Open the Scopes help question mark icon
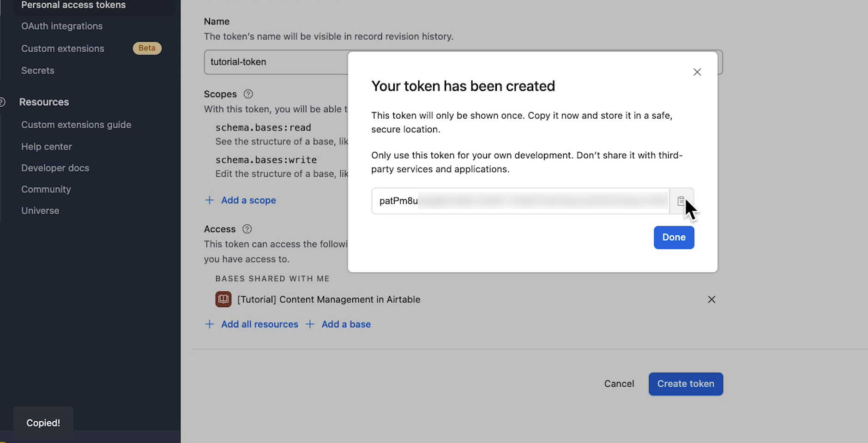Image resolution: width=868 pixels, height=443 pixels. (x=248, y=94)
